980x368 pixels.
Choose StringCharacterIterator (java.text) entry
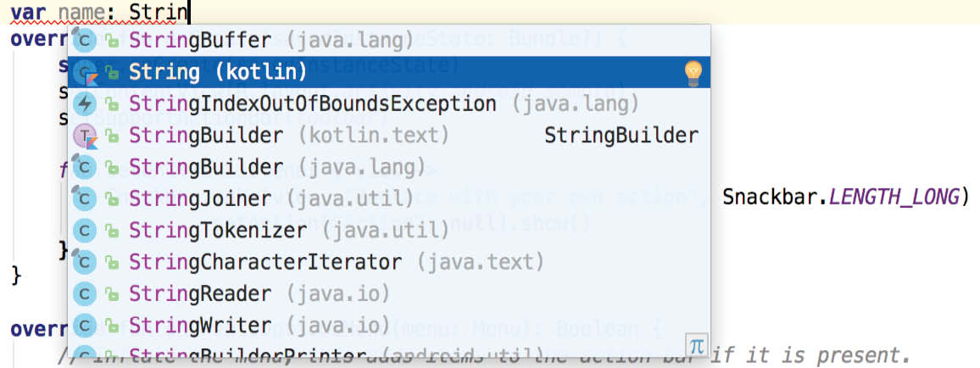pyautogui.click(x=388, y=262)
